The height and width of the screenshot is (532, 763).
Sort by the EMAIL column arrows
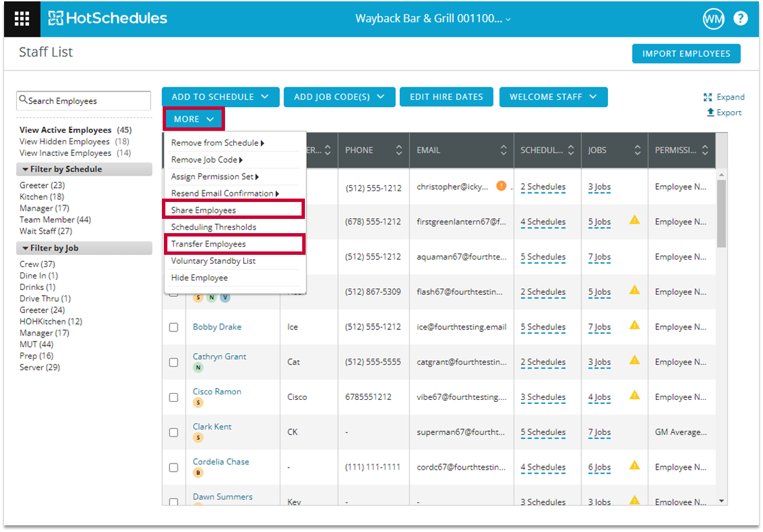(x=503, y=150)
